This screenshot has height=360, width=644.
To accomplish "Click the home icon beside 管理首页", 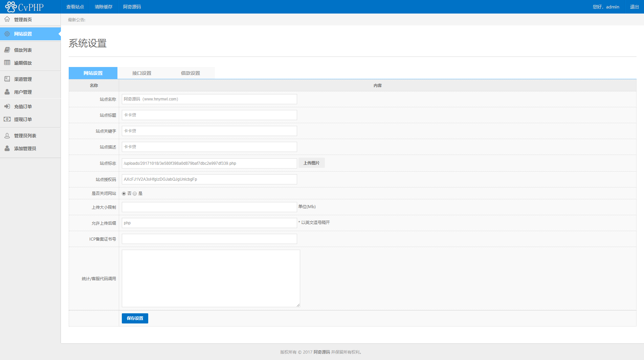I will (7, 19).
